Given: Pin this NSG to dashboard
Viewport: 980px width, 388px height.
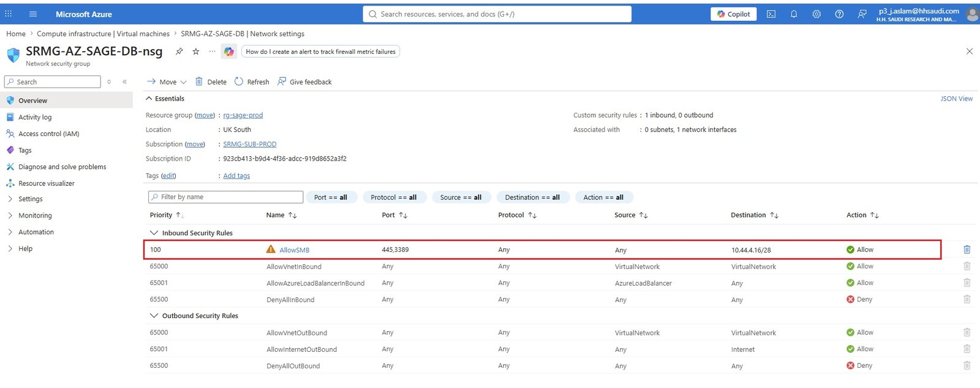Looking at the screenshot, I should click(x=179, y=51).
